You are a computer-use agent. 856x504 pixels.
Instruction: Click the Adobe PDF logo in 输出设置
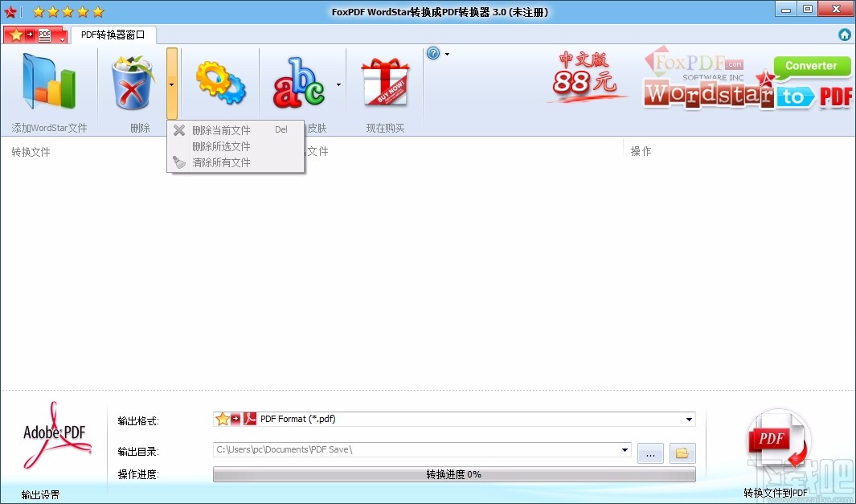coord(54,434)
